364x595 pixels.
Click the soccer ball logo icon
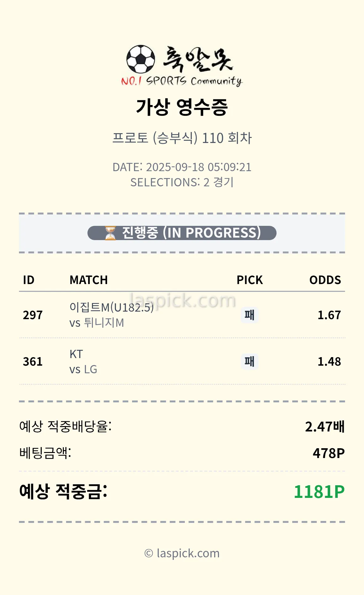click(x=141, y=59)
